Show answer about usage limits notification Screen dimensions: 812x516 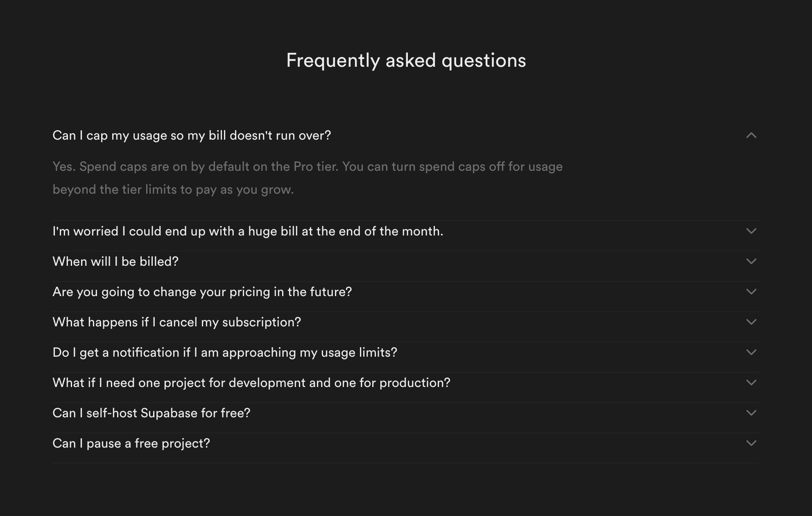[225, 353]
